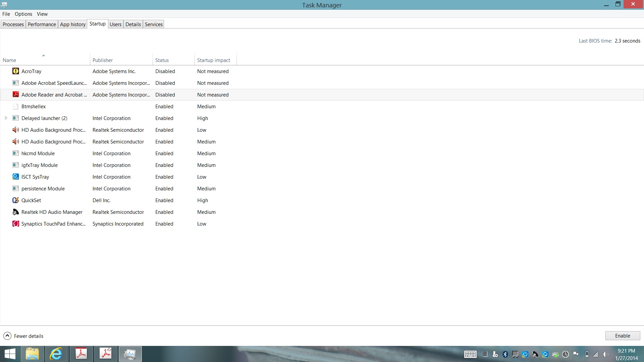
Task: Click the High impact cell for QuickSet
Action: 203,200
